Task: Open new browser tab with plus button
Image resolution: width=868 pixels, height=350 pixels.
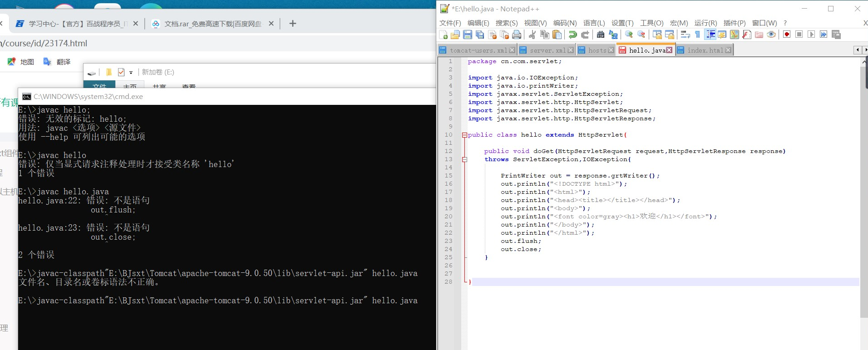Action: pos(293,23)
